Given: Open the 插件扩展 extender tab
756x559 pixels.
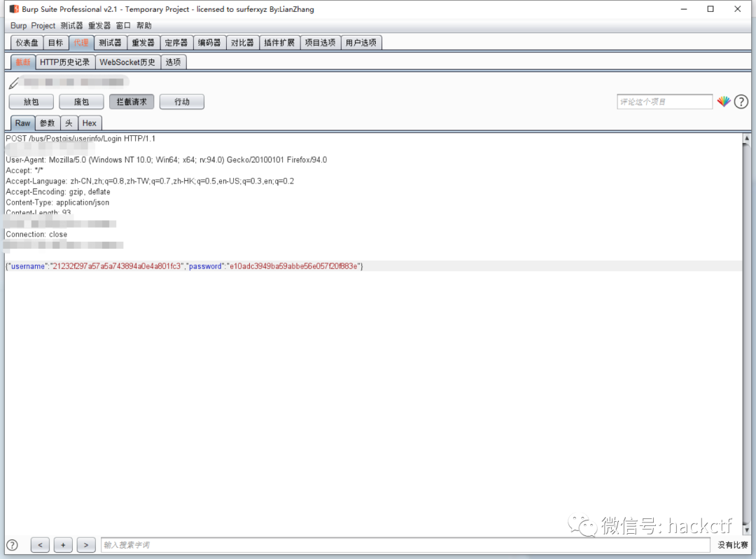Looking at the screenshot, I should click(279, 43).
